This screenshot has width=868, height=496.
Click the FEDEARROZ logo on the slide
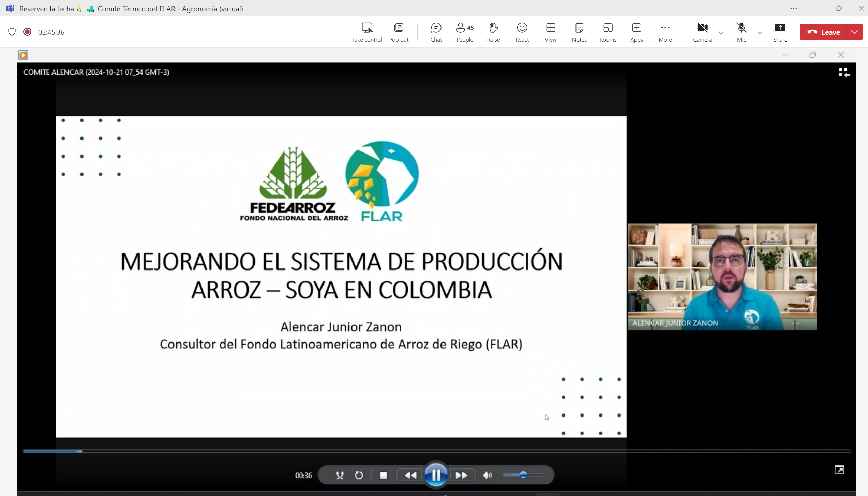pyautogui.click(x=294, y=184)
